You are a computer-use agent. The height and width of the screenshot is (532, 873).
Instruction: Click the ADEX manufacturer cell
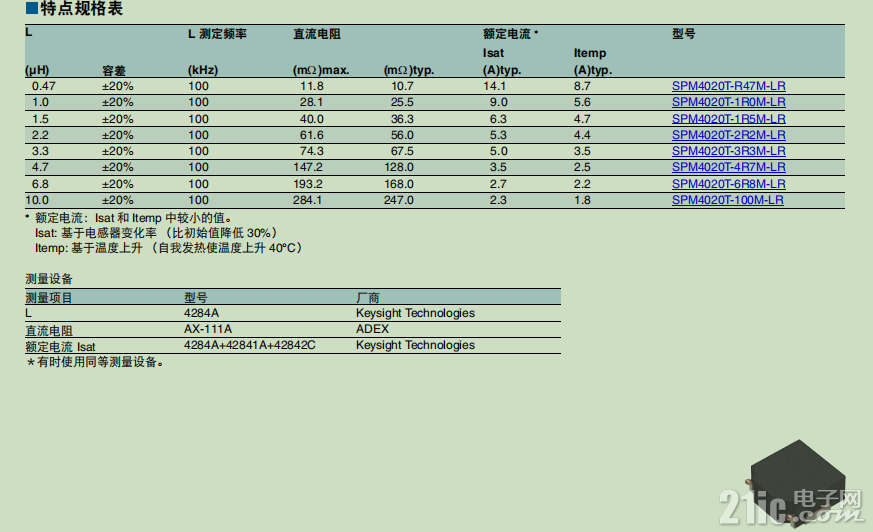(372, 329)
